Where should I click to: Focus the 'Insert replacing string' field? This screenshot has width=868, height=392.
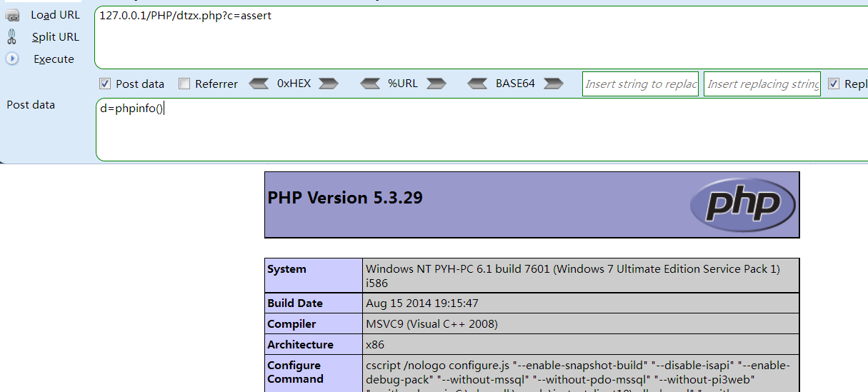[762, 84]
